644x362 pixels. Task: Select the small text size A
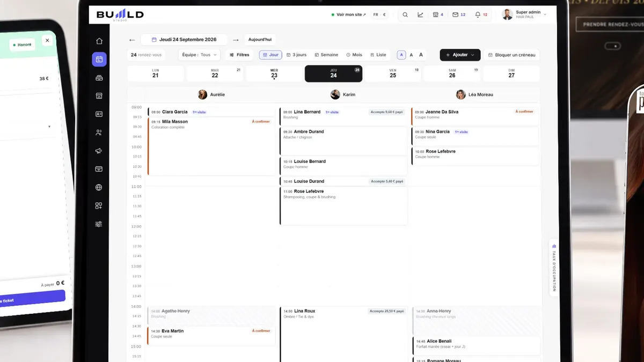pyautogui.click(x=401, y=55)
